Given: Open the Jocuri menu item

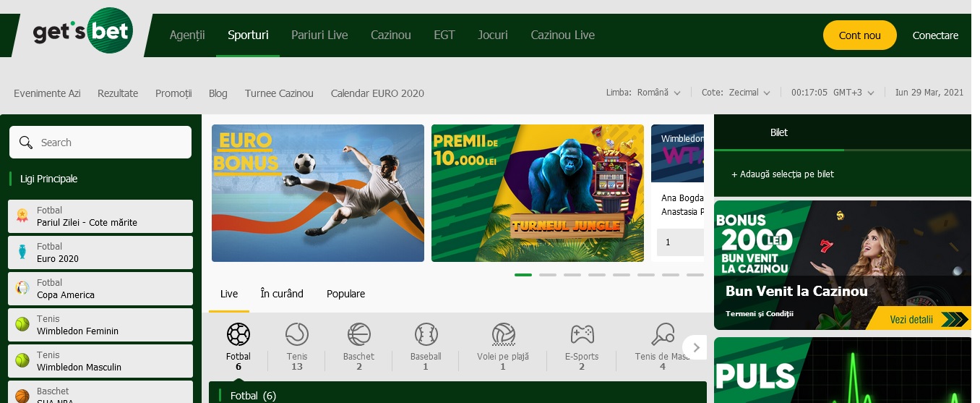Looking at the screenshot, I should (x=493, y=35).
